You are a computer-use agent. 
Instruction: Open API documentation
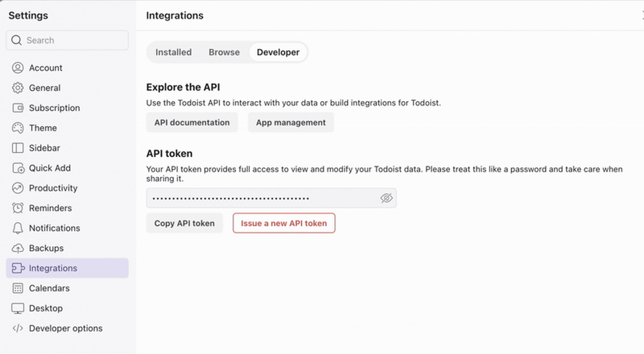pyautogui.click(x=192, y=122)
